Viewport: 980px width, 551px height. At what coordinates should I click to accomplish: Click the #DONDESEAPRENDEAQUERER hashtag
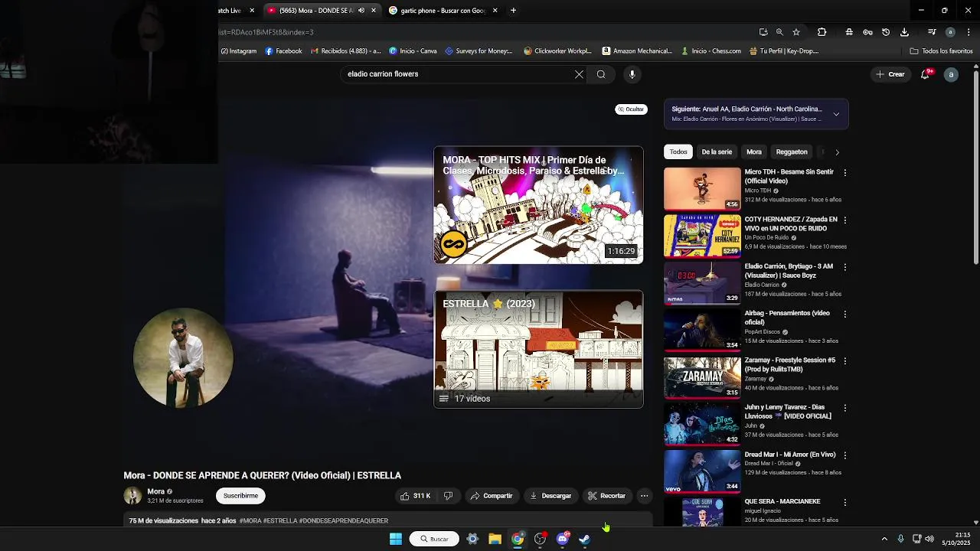pos(344,521)
